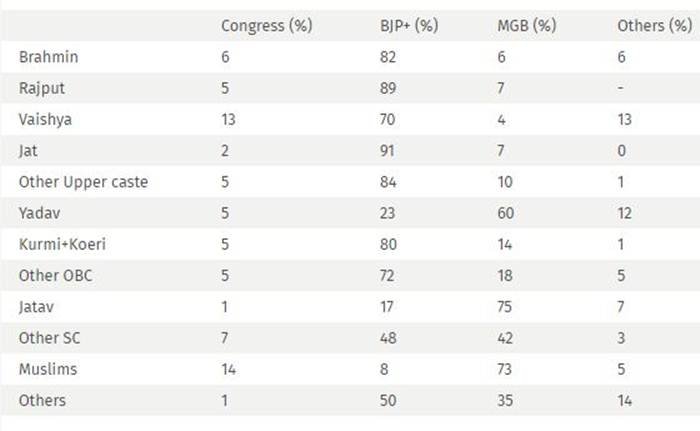700x431 pixels.
Task: Click the Jat row label
Action: coord(28,151)
